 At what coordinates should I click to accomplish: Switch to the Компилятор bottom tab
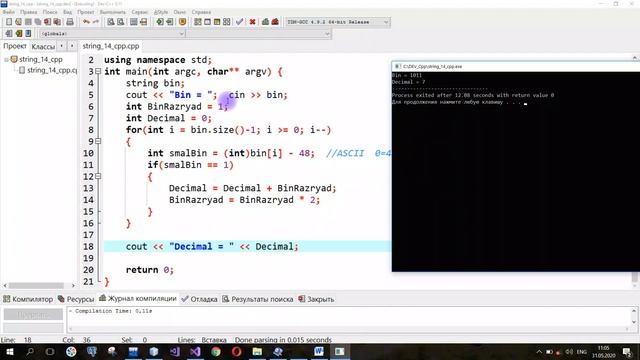click(28, 299)
